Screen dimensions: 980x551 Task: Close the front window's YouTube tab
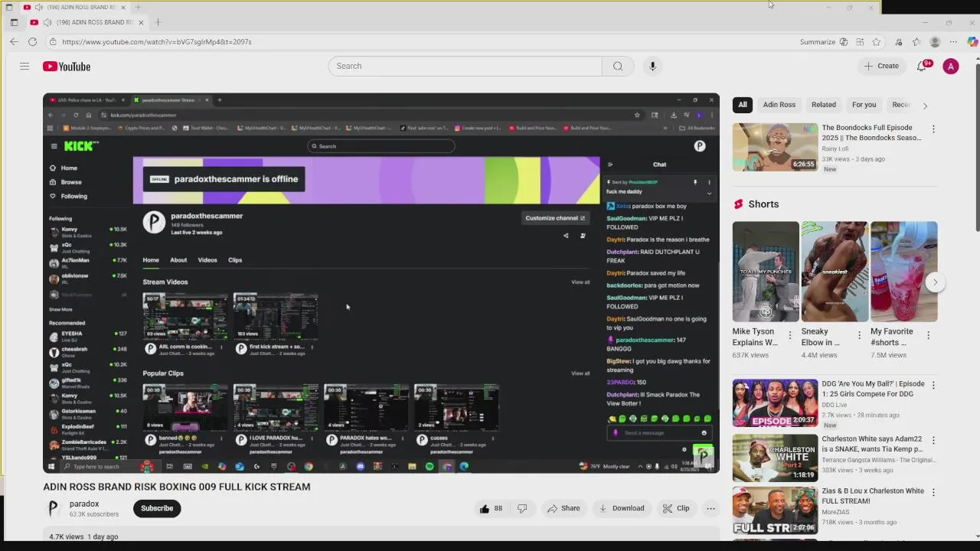click(x=141, y=22)
